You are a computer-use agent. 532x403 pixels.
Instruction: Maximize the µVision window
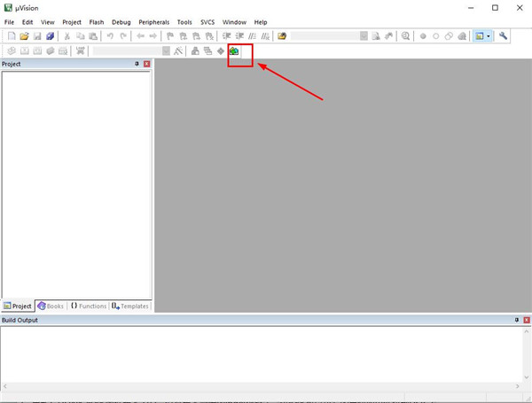[x=495, y=8]
